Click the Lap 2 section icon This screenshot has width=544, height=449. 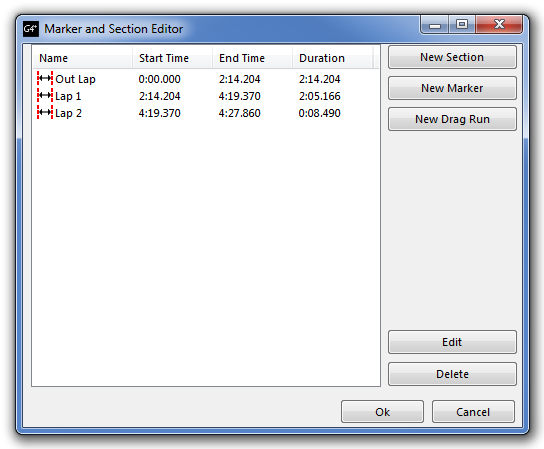click(x=45, y=113)
